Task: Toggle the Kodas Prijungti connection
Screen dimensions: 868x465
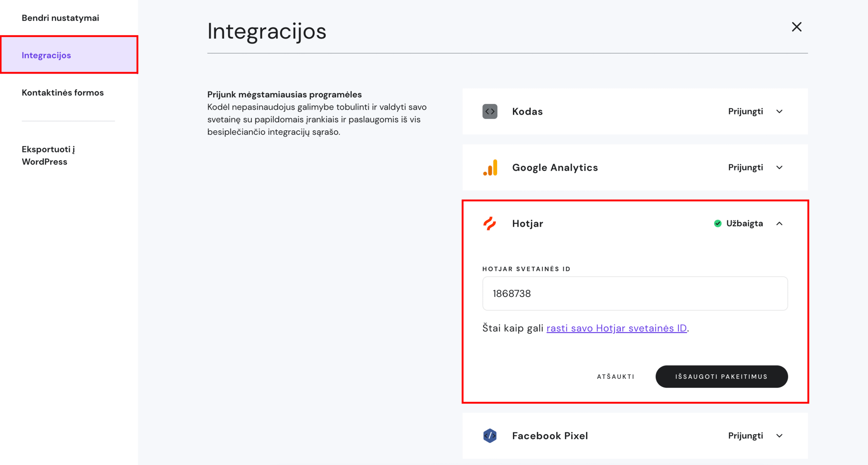Action: 746,111
